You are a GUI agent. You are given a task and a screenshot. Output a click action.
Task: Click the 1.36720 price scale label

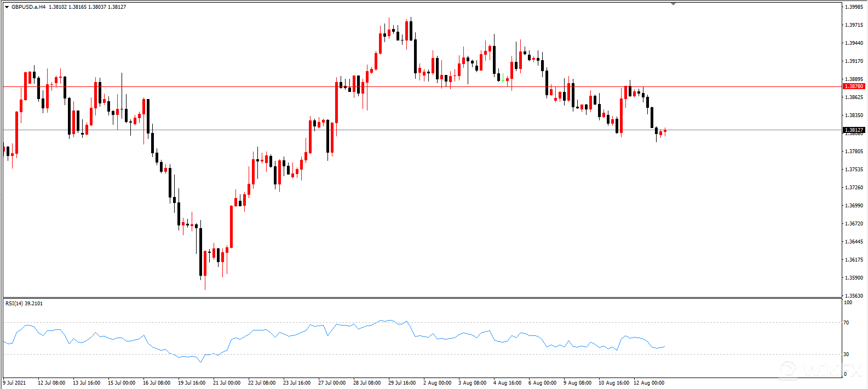coord(854,224)
